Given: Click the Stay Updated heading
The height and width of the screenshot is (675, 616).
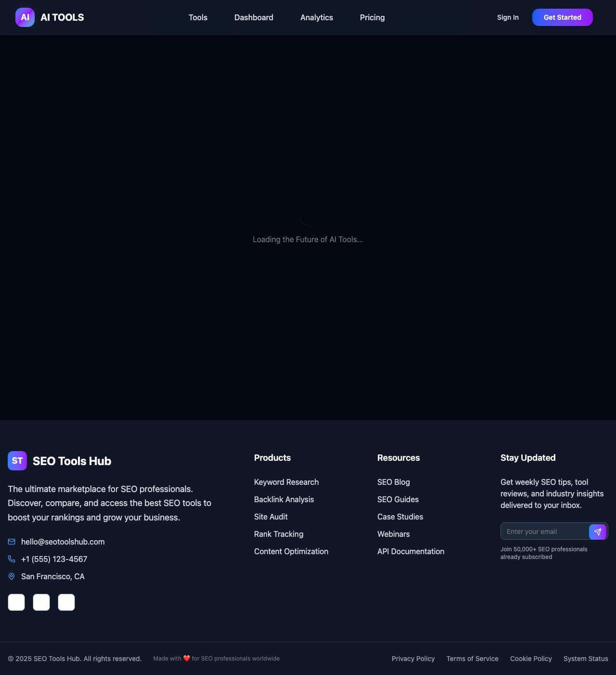Looking at the screenshot, I should pos(528,458).
